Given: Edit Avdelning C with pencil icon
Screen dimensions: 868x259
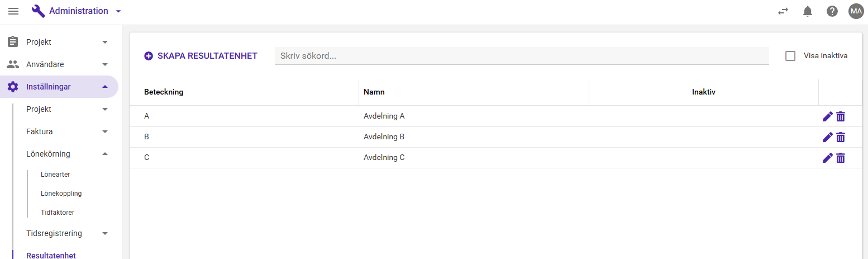Looking at the screenshot, I should (x=828, y=158).
